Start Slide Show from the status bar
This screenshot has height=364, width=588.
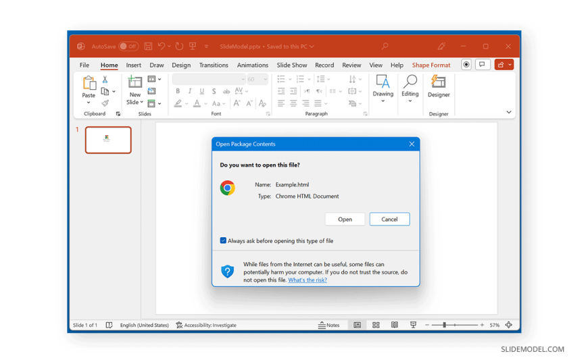coord(413,326)
